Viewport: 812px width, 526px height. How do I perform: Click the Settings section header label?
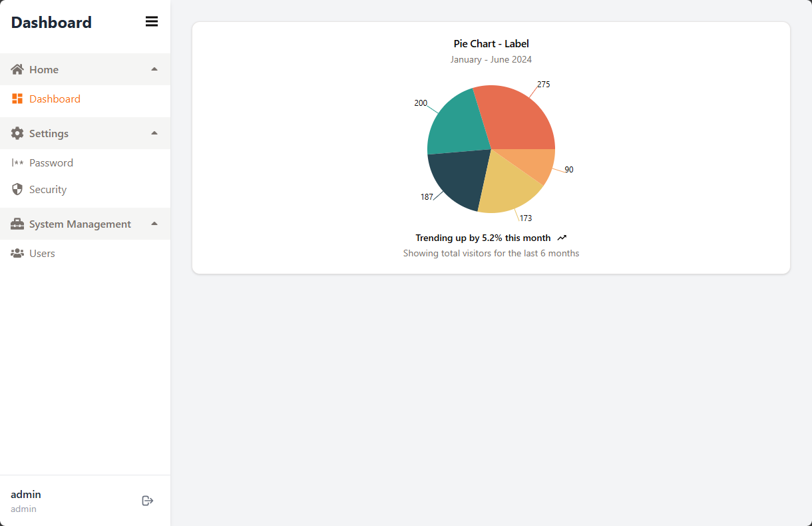[49, 133]
